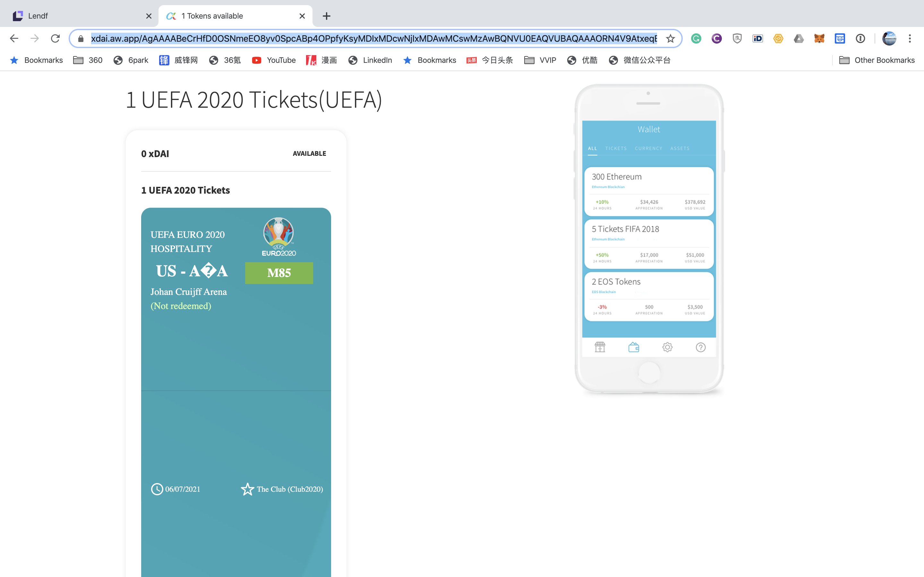Screen dimensions: 924x577
Task: Open the Chrome three-dot menu
Action: pyautogui.click(x=910, y=38)
